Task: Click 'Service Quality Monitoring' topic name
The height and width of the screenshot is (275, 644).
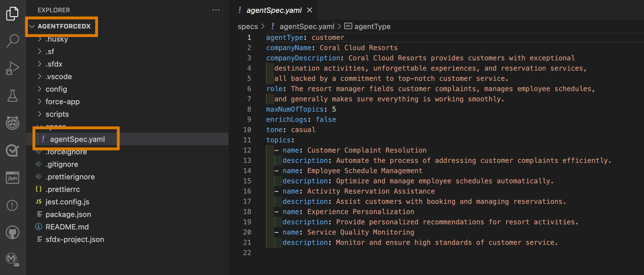Action: 360,232
